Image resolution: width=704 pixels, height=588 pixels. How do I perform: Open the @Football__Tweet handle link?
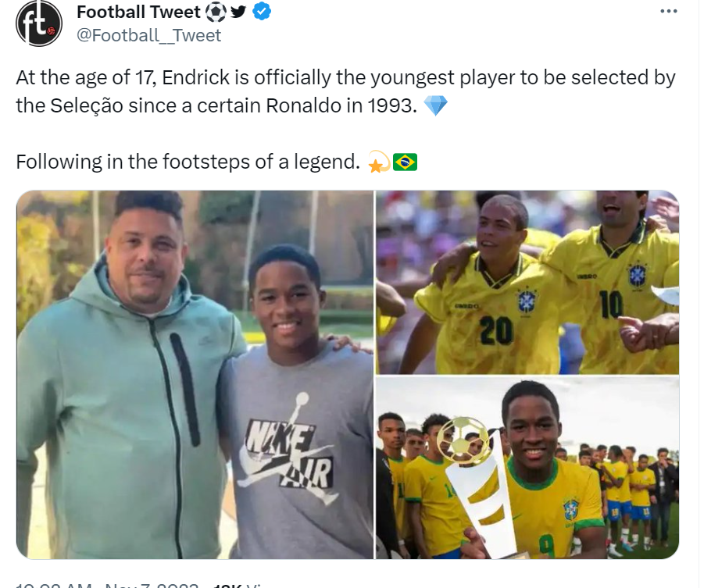point(148,36)
